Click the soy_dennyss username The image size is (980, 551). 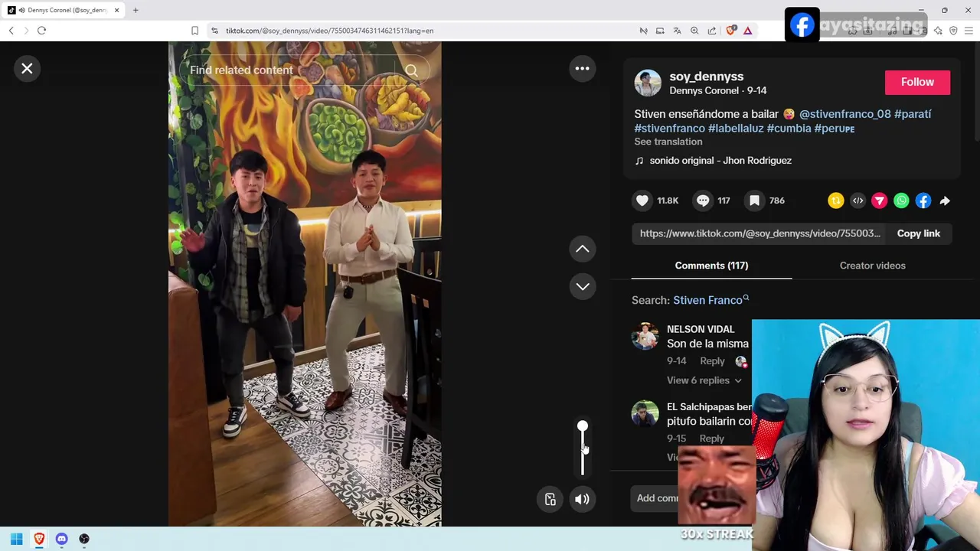click(706, 77)
